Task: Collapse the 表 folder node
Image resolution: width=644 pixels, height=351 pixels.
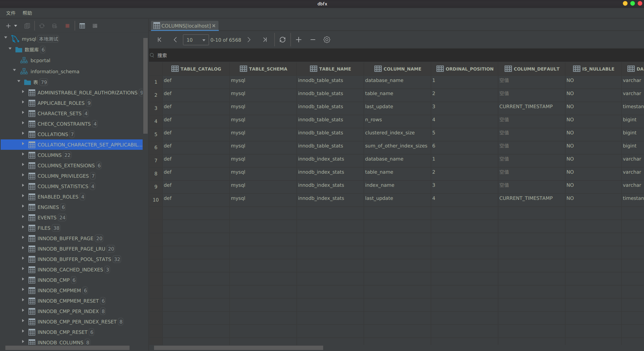Action: (19, 81)
